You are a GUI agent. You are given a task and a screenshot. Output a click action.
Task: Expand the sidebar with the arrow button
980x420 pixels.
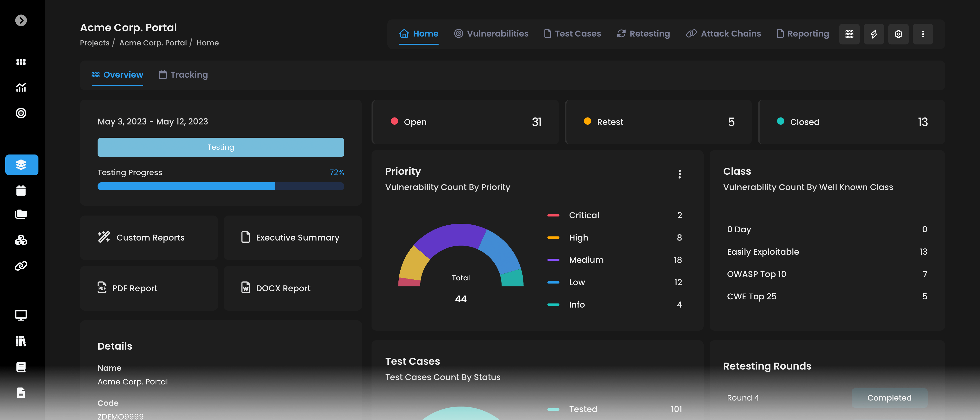click(21, 21)
